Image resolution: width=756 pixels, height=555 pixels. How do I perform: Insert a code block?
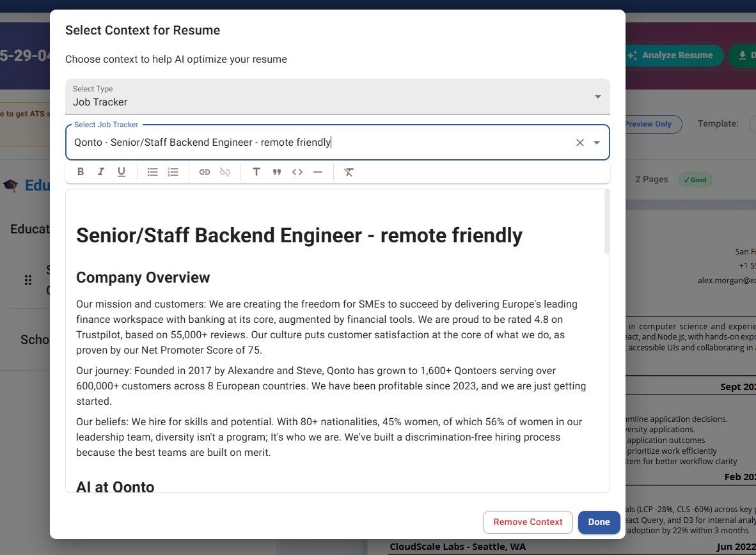[297, 171]
